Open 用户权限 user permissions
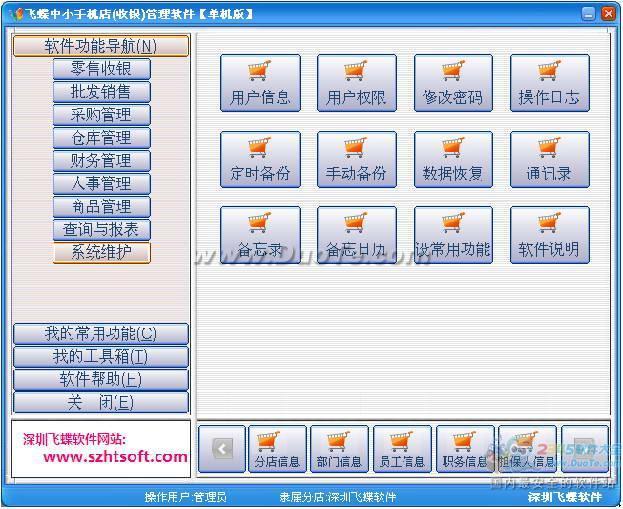The height and width of the screenshot is (509, 623). pos(356,83)
